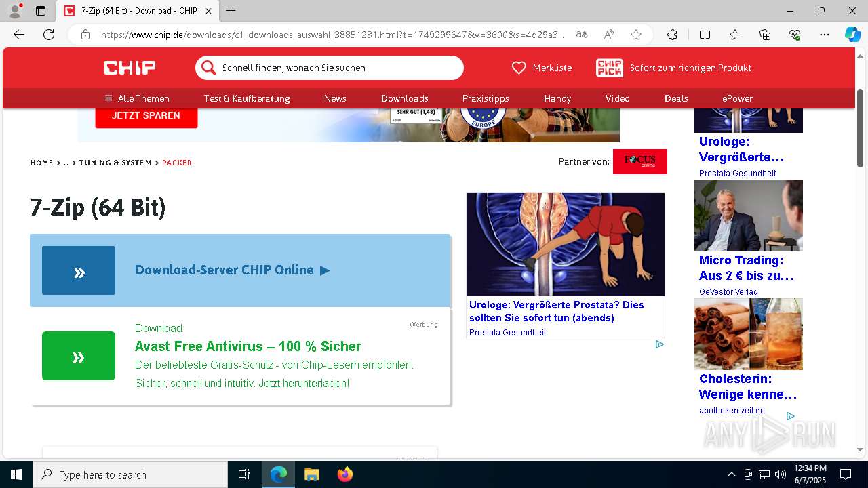
Task: Click the JETZT SPAREN banner button
Action: [146, 116]
